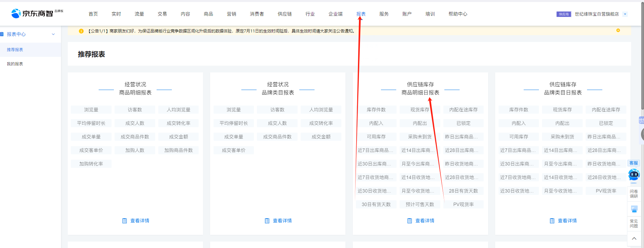Close the yellow announcement banner

coord(618,30)
